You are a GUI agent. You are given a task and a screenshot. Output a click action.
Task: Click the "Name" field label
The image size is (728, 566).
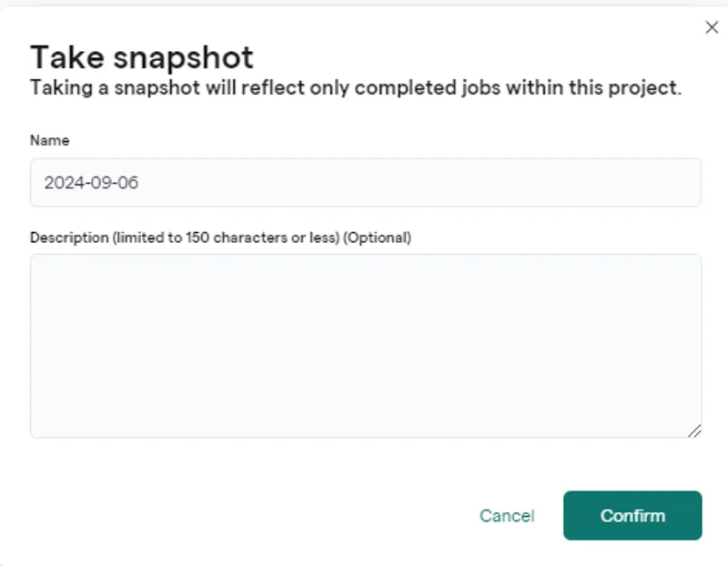(x=49, y=140)
